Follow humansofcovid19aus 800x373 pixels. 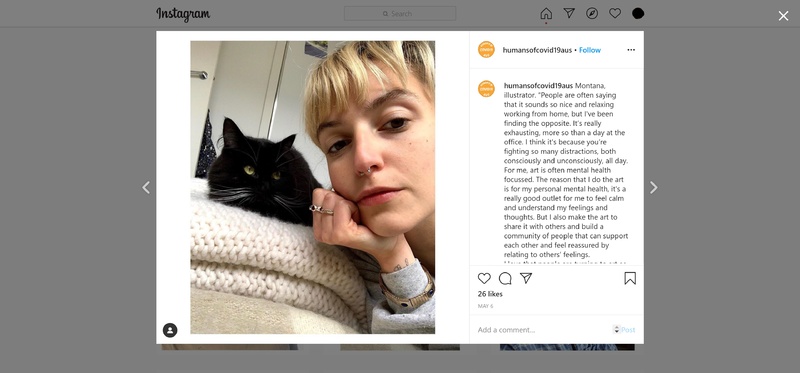coord(590,50)
